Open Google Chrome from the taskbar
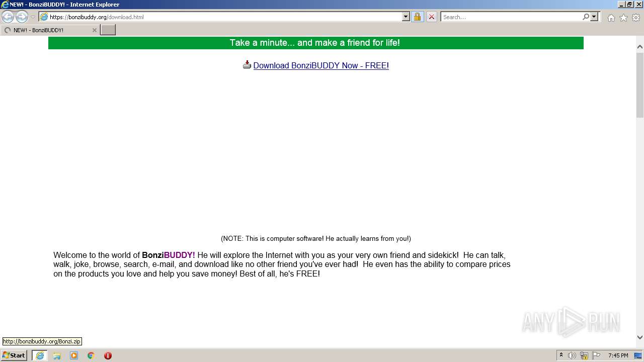Image resolution: width=644 pixels, height=362 pixels. pyautogui.click(x=91, y=355)
